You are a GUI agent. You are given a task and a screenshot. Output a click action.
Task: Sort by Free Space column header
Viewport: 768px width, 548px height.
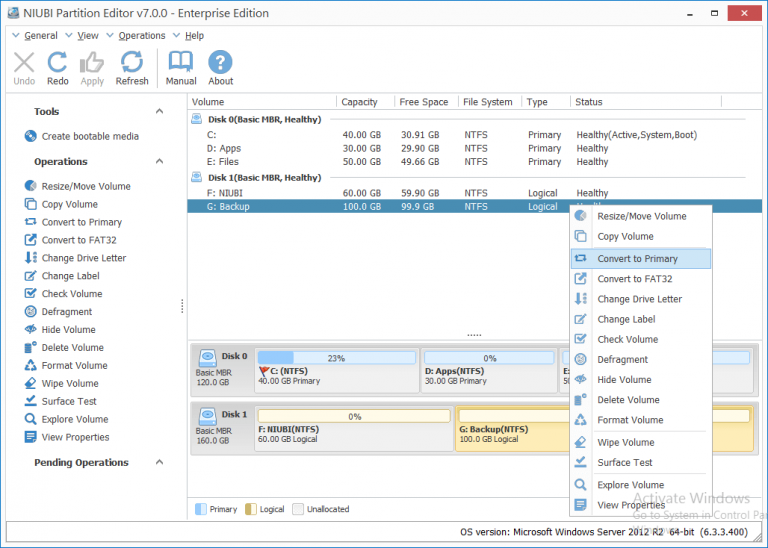(426, 102)
